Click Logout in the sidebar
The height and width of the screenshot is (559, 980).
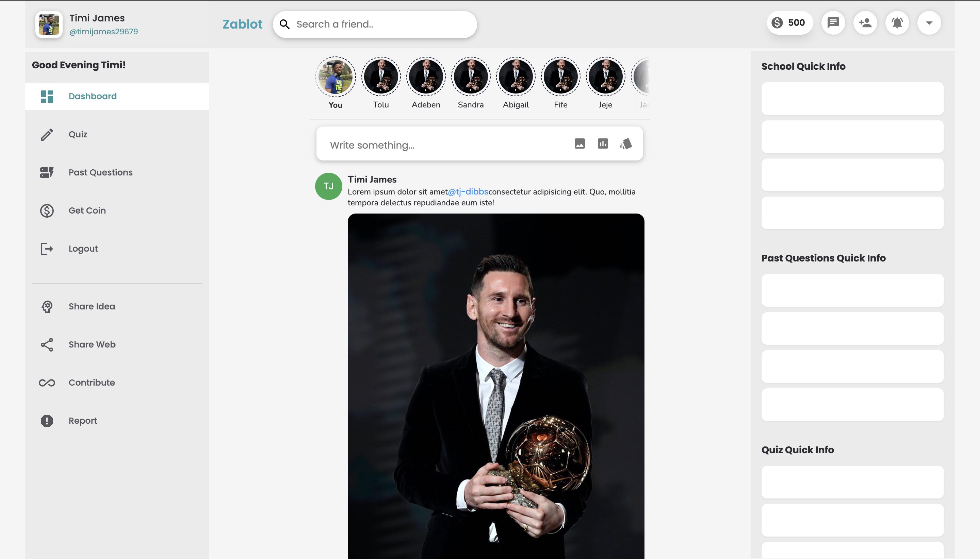click(83, 249)
